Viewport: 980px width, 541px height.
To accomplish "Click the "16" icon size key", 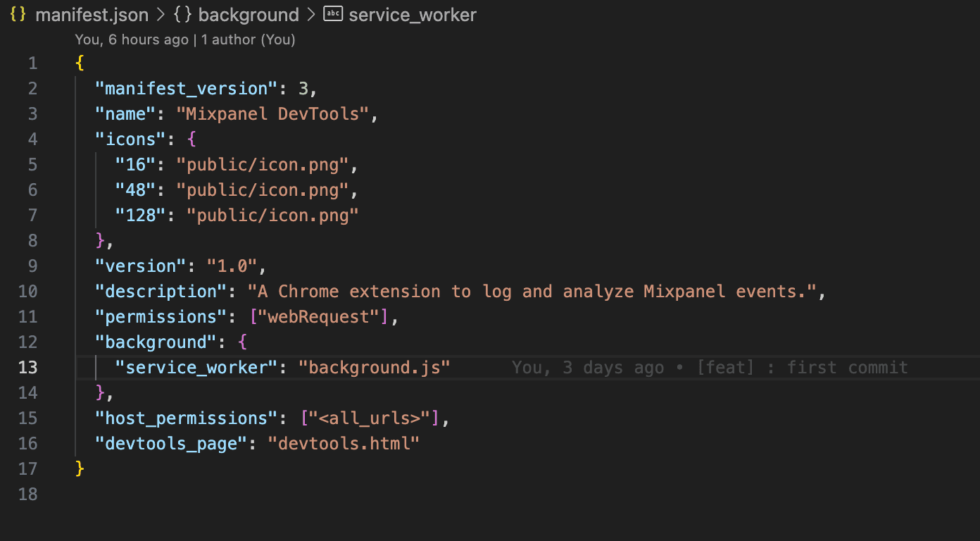I will (136, 165).
